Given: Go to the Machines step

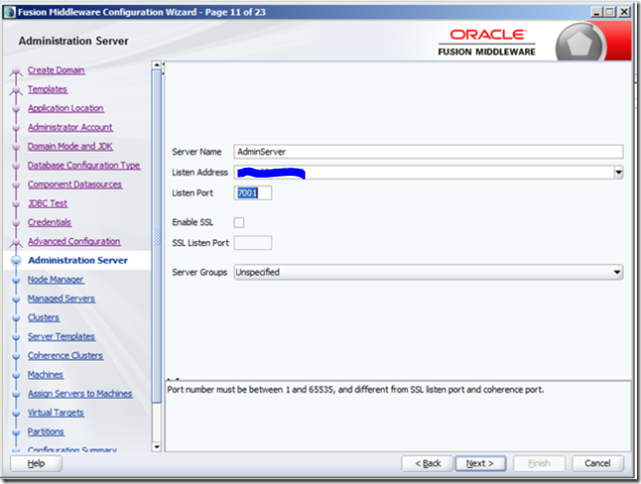Looking at the screenshot, I should click(x=45, y=374).
